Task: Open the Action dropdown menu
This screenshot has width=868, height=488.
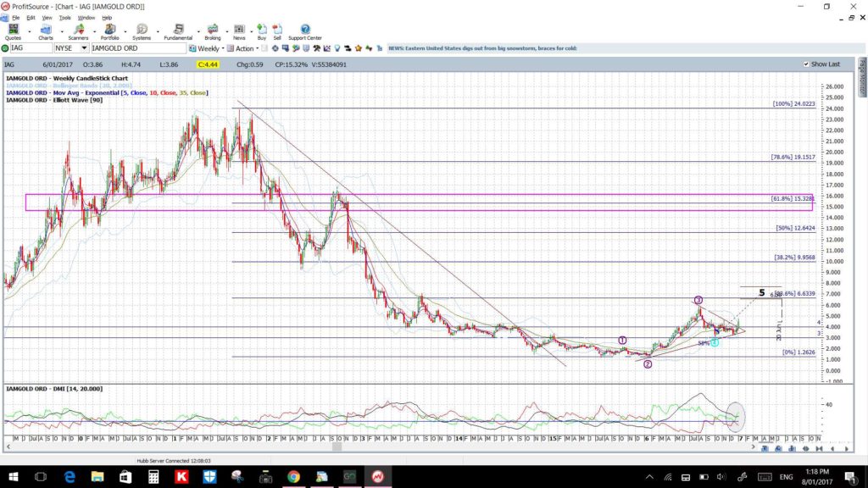Action: (x=257, y=48)
